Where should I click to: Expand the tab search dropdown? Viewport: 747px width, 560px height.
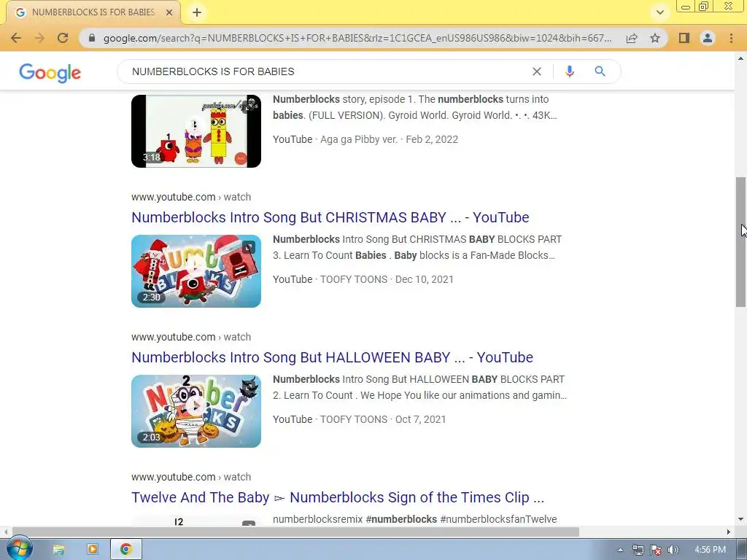[659, 12]
